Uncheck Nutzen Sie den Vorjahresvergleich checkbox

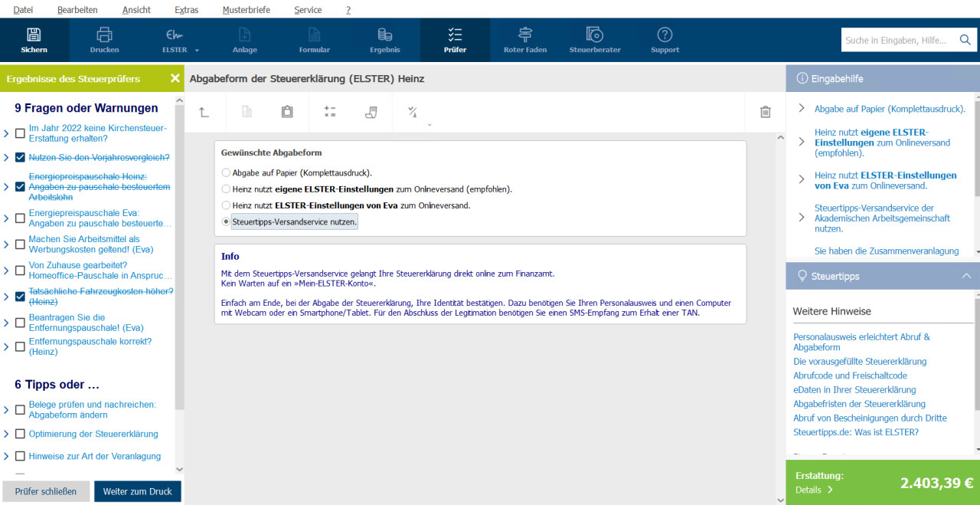click(20, 158)
